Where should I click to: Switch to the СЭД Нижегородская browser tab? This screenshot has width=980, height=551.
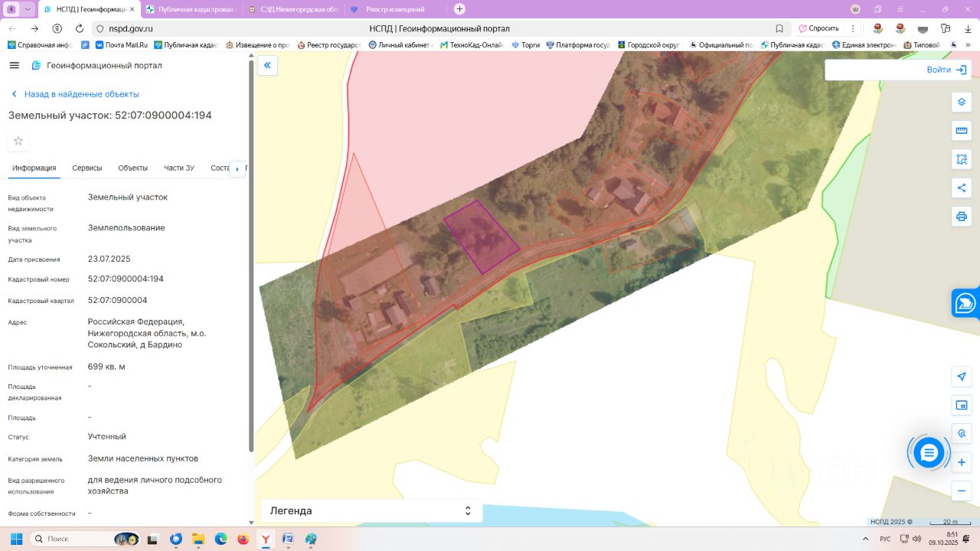point(294,9)
